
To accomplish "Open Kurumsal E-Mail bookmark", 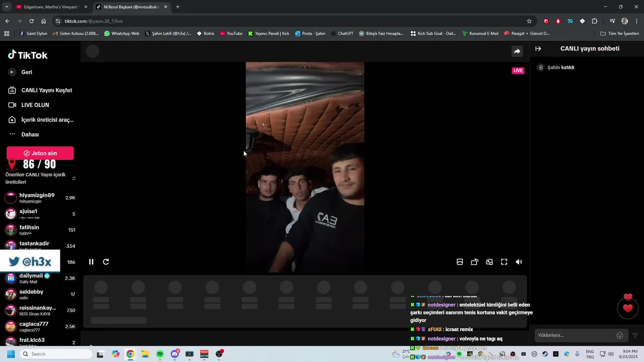I will (x=480, y=34).
